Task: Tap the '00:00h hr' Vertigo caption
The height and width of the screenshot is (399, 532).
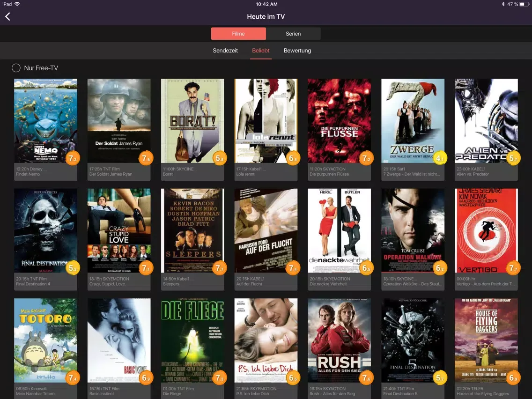Action: [486, 281]
